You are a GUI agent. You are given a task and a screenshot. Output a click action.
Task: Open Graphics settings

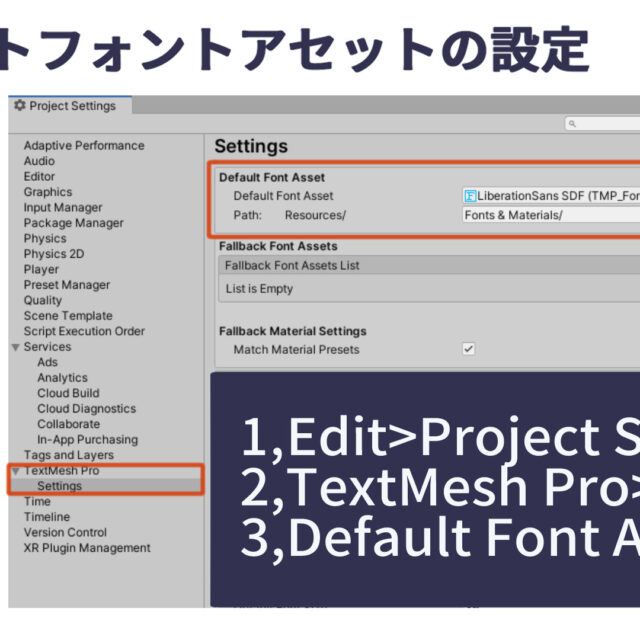point(48,192)
